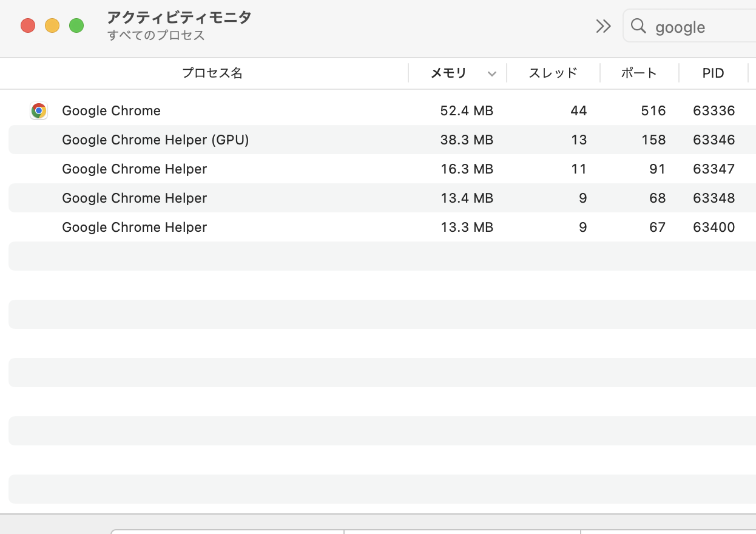
Task: Click the 91 ports value
Action: pyautogui.click(x=658, y=169)
